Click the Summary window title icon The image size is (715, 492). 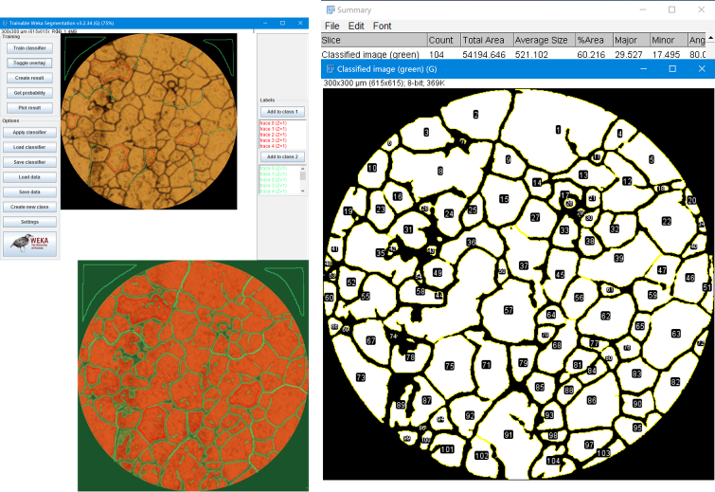pyautogui.click(x=331, y=10)
